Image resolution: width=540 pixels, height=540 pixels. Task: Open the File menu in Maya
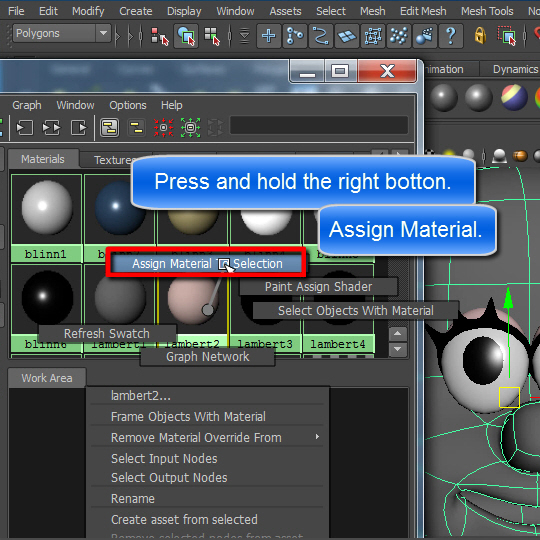(16, 11)
